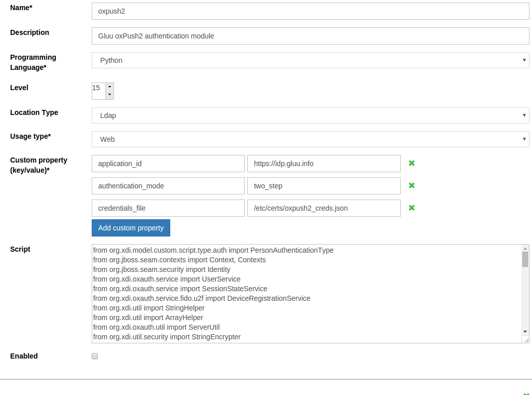The image size is (532, 395).
Task: Remove the authentication_mode custom property
Action: pyautogui.click(x=411, y=185)
